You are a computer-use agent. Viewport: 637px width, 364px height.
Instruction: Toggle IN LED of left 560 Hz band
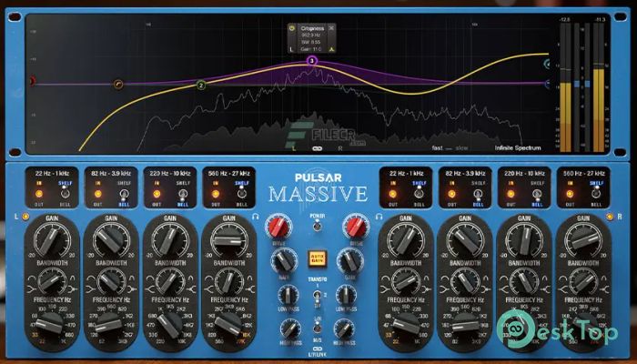(216, 194)
